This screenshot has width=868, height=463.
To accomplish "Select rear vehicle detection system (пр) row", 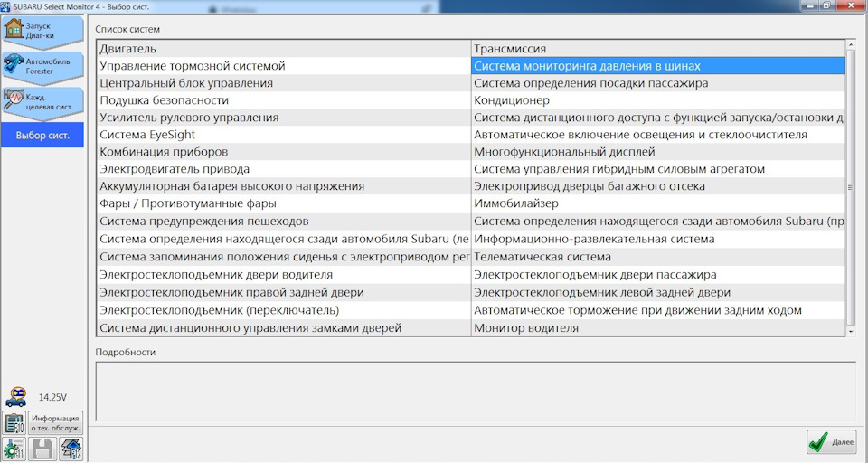I will click(x=658, y=221).
